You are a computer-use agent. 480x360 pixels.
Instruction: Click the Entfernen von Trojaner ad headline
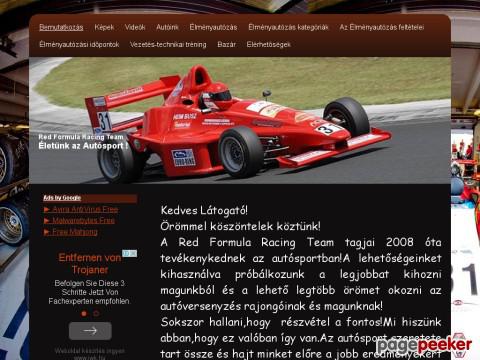click(x=90, y=264)
